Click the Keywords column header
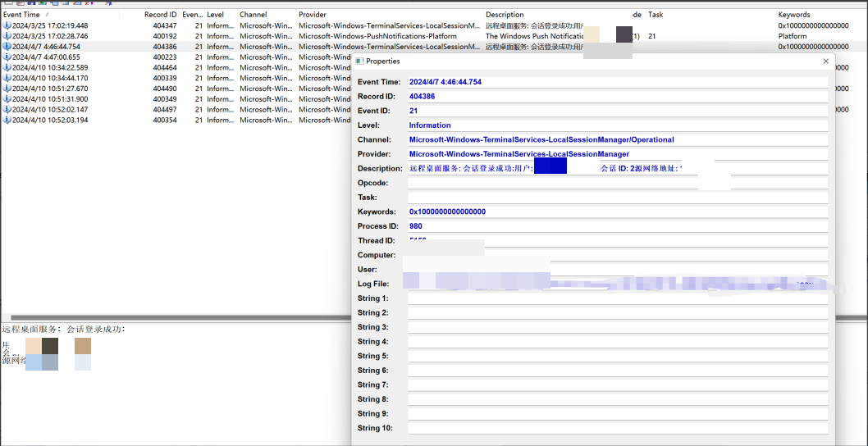The height and width of the screenshot is (446, 868). 794,15
